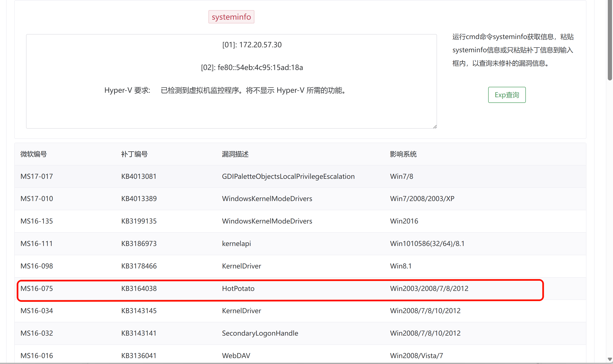Select the MS16-034 KernelDriver row
Viewport: 613px width, 364px height.
click(x=241, y=311)
